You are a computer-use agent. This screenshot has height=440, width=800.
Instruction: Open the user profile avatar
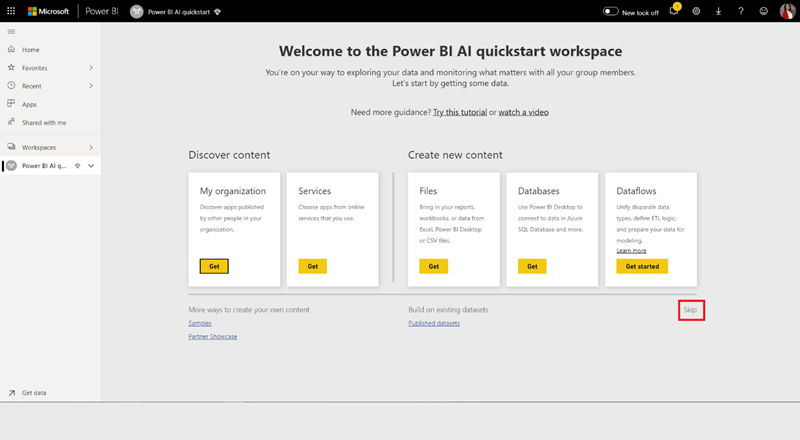coord(786,11)
